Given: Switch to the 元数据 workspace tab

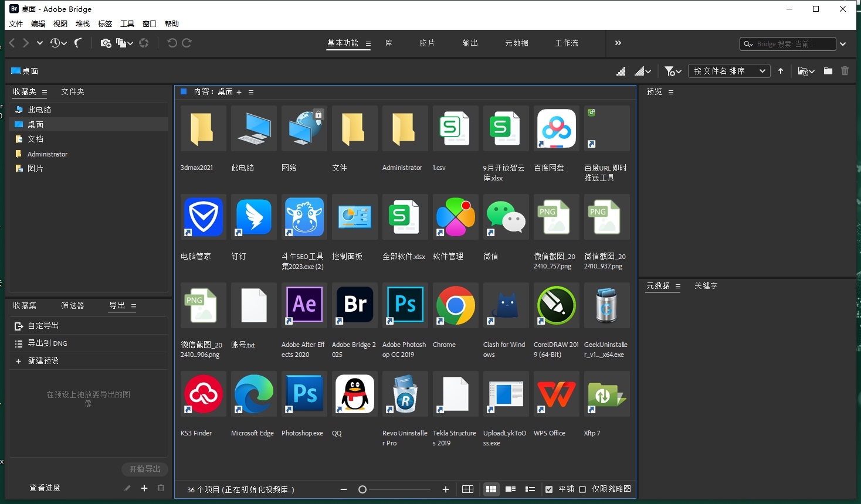Looking at the screenshot, I should click(516, 43).
